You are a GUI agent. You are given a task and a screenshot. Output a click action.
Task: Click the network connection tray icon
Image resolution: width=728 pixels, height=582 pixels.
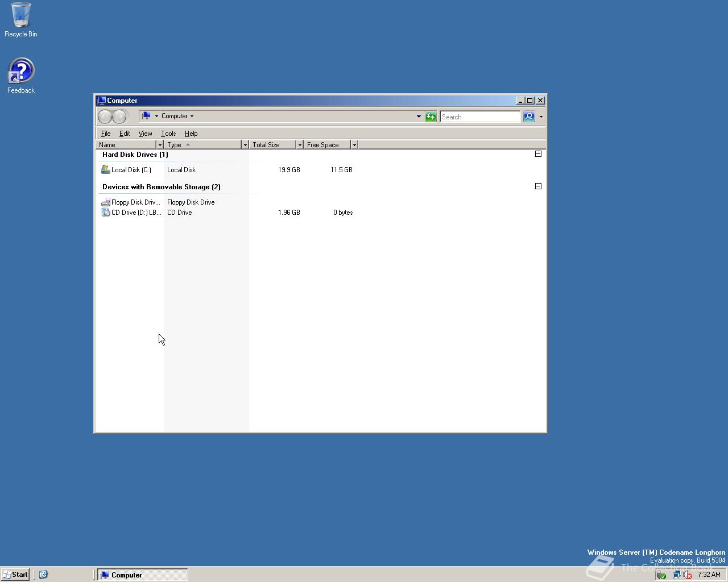[x=676, y=575]
